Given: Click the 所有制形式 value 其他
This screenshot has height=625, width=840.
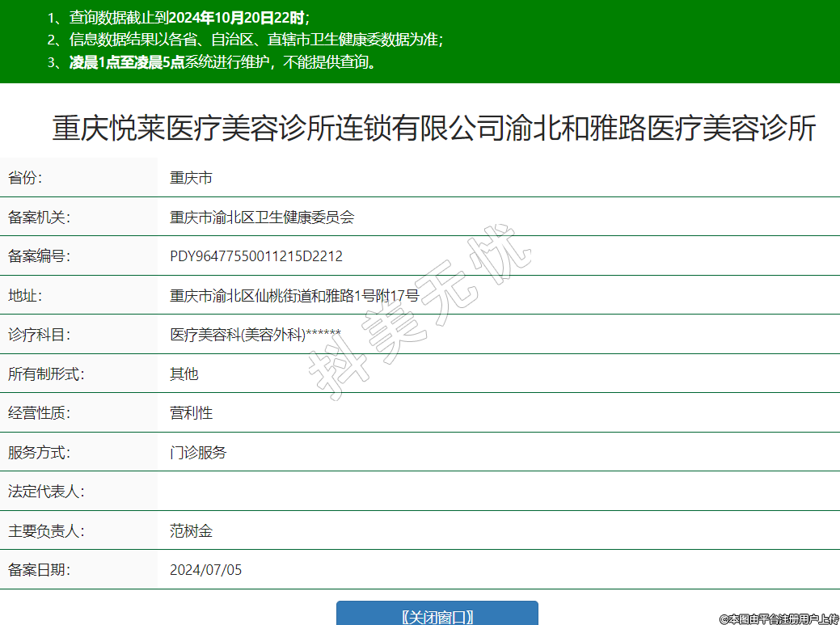Looking at the screenshot, I should click(x=184, y=374).
